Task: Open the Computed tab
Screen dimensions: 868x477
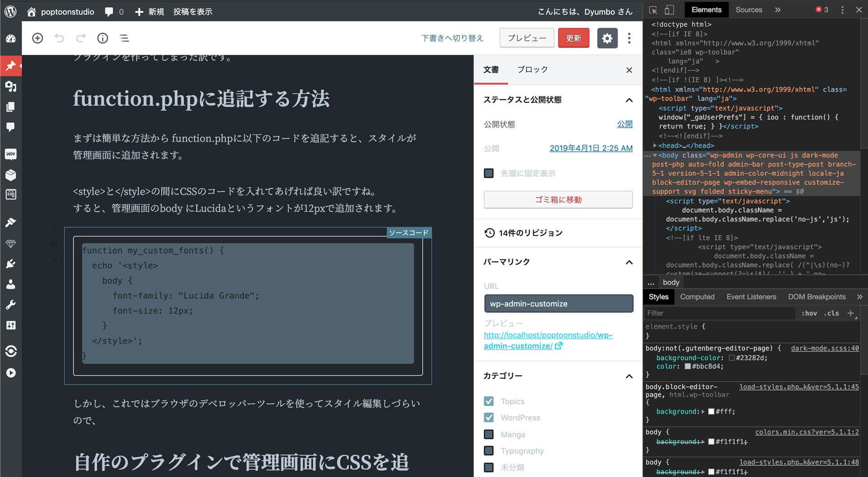Action: (697, 297)
